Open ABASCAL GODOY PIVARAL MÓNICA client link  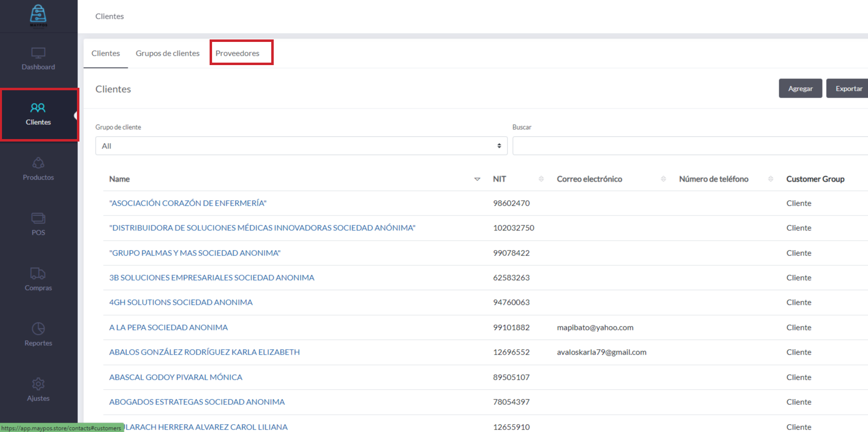pos(176,377)
